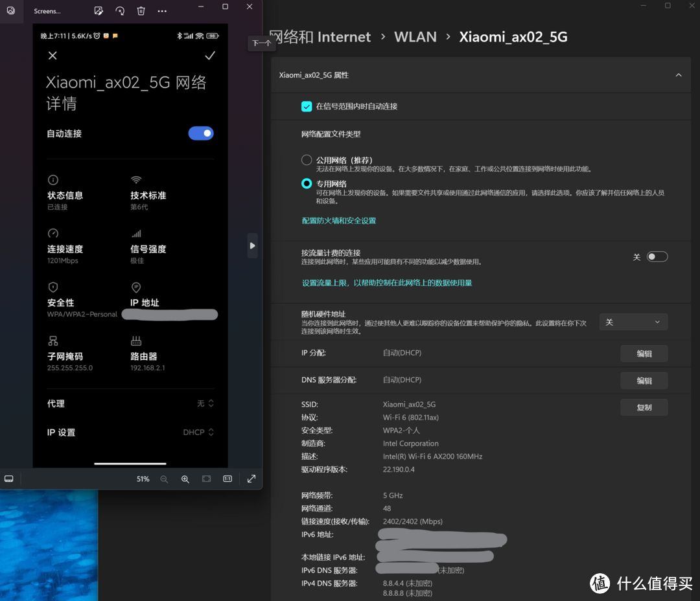Image resolution: width=700 pixels, height=601 pixels.
Task: Collapse the Xiaomi_ax02_5G properties section
Action: click(x=678, y=75)
